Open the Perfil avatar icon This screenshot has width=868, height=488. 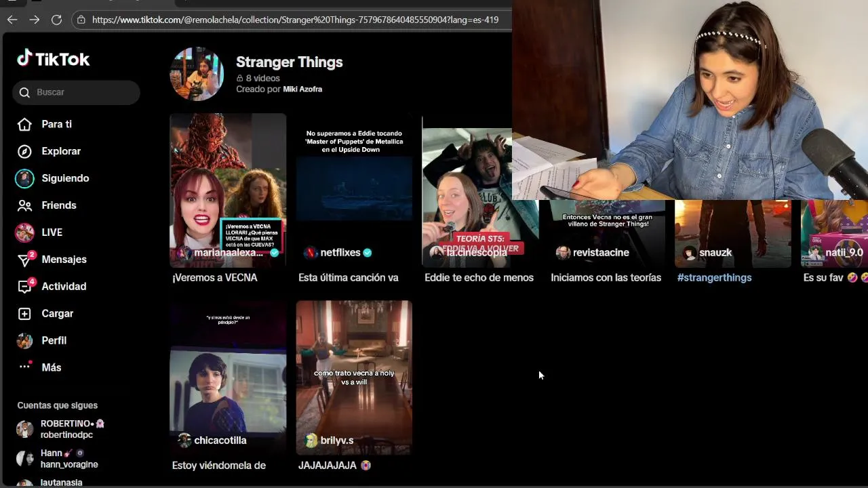(24, 340)
